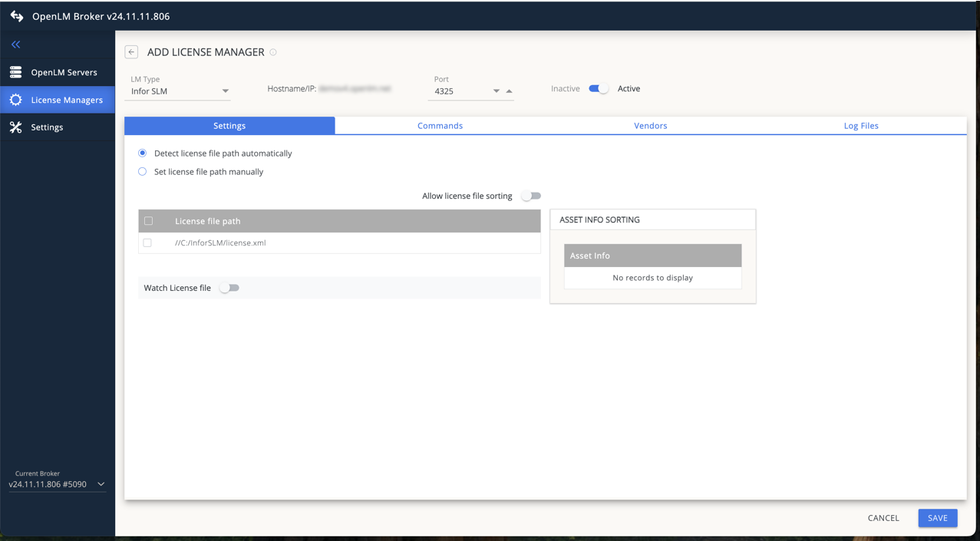The image size is (980, 541).
Task: Click the License Managers gear icon
Action: (15, 99)
